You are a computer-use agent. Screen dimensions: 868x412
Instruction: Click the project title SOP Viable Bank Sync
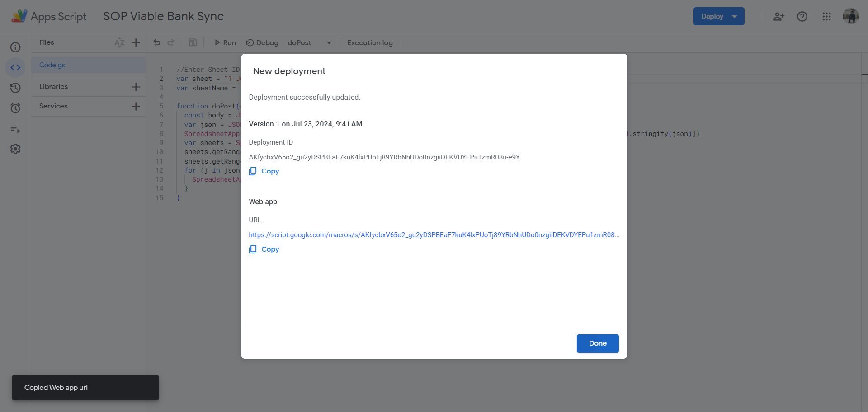163,16
